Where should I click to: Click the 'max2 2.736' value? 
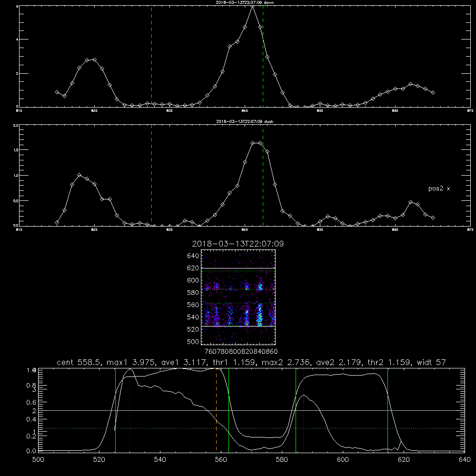click(x=287, y=362)
